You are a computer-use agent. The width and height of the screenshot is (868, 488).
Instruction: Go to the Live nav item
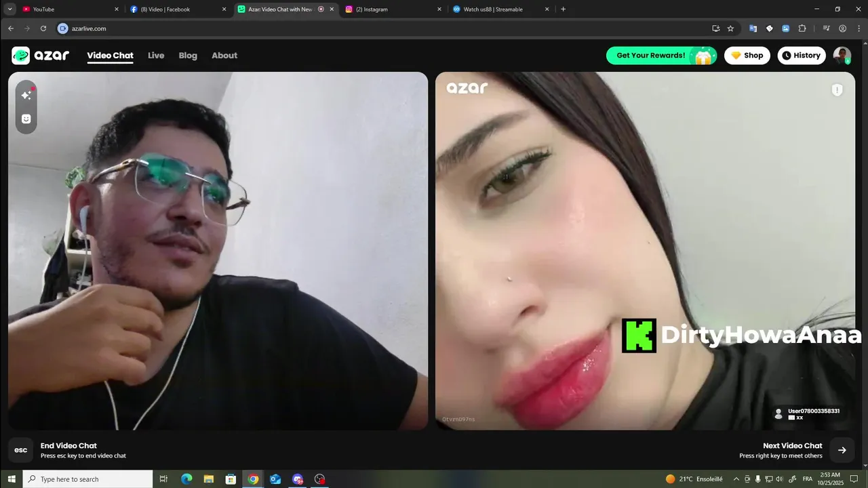[x=156, y=56]
